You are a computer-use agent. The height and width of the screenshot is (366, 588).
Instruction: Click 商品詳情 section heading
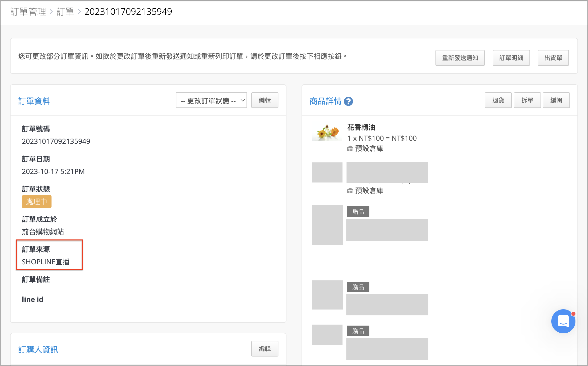point(326,101)
